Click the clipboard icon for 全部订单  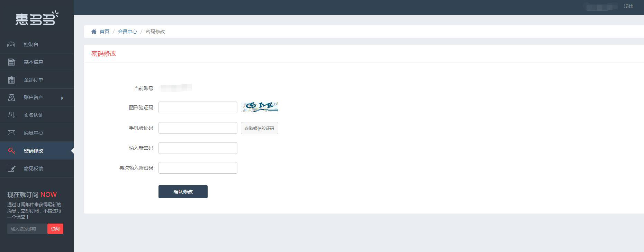(x=11, y=80)
